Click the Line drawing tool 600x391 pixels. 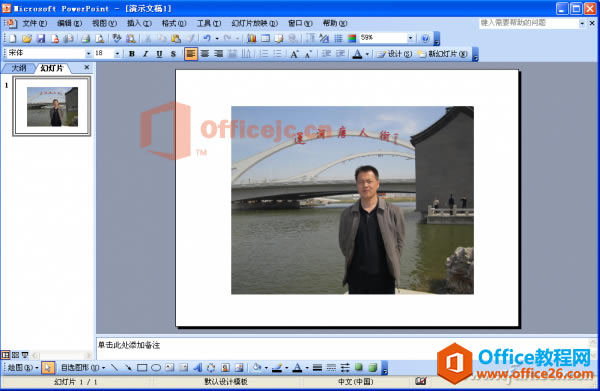pos(114,368)
